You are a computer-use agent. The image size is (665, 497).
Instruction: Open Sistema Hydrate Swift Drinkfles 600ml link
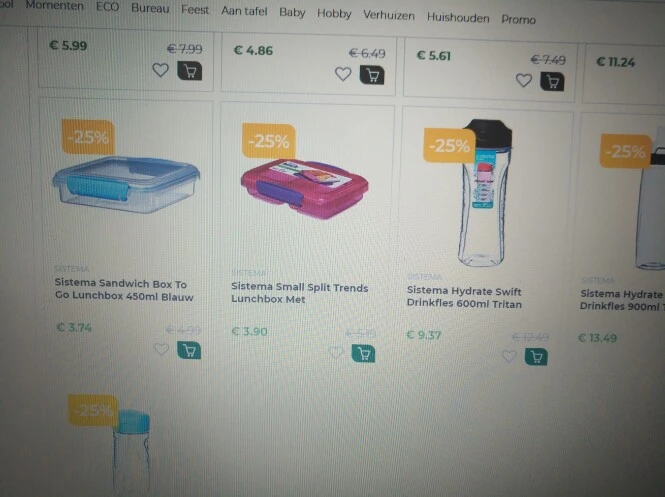pyautogui.click(x=464, y=297)
